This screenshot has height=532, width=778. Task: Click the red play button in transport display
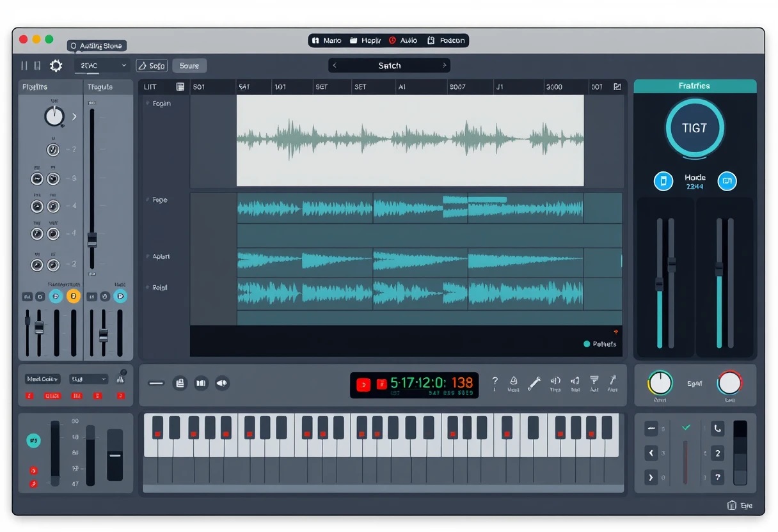[x=363, y=384]
